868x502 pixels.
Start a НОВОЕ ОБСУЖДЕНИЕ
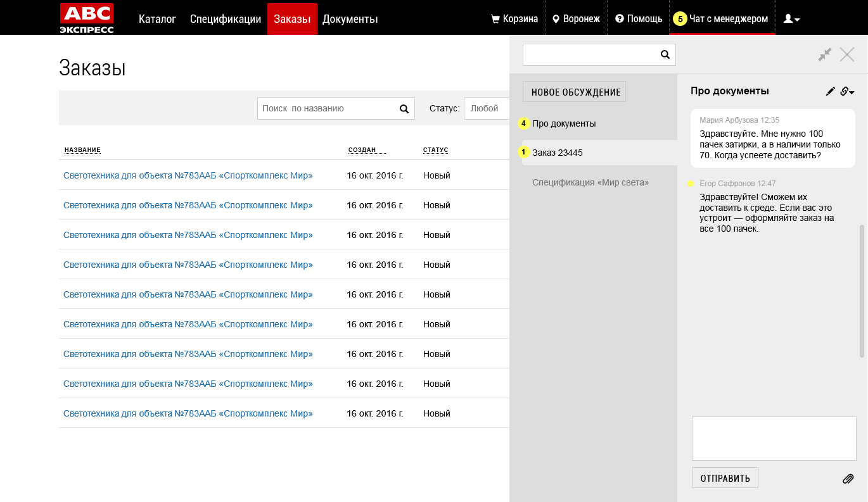coord(574,92)
